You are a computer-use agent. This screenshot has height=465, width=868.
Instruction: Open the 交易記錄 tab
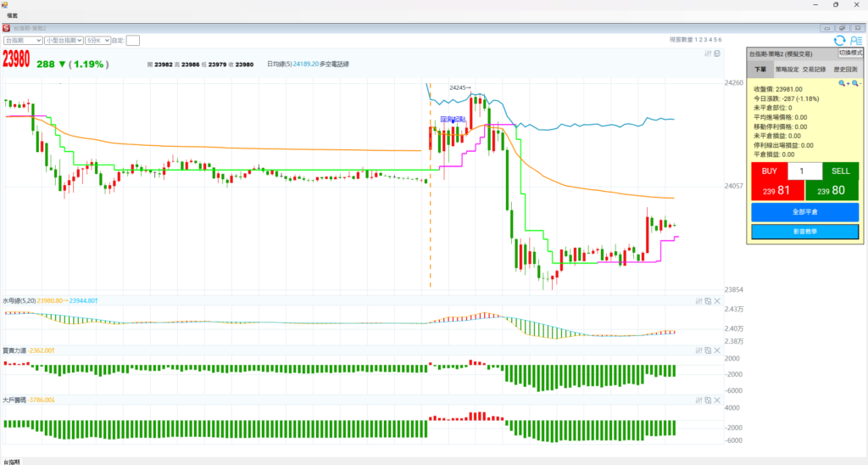click(815, 70)
